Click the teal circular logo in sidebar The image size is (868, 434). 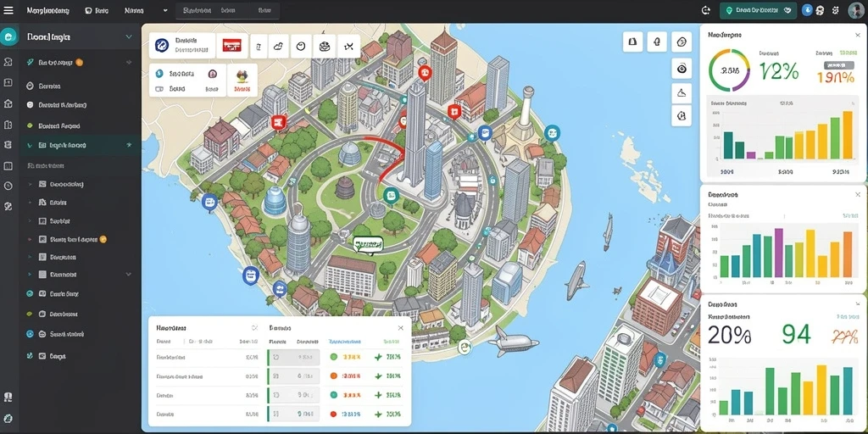click(x=8, y=37)
